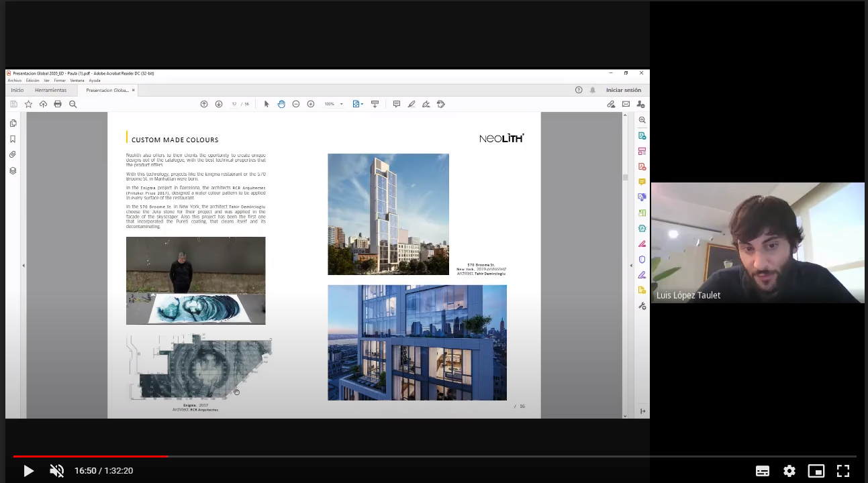Add a sticky note comment
Image resolution: width=868 pixels, height=483 pixels.
[x=397, y=104]
